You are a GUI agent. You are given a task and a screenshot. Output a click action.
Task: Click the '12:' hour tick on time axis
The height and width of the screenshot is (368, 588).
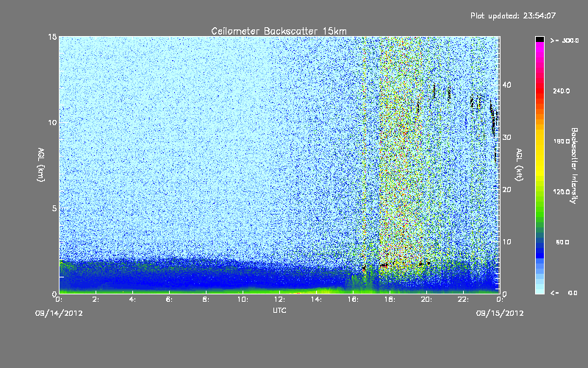(279, 300)
